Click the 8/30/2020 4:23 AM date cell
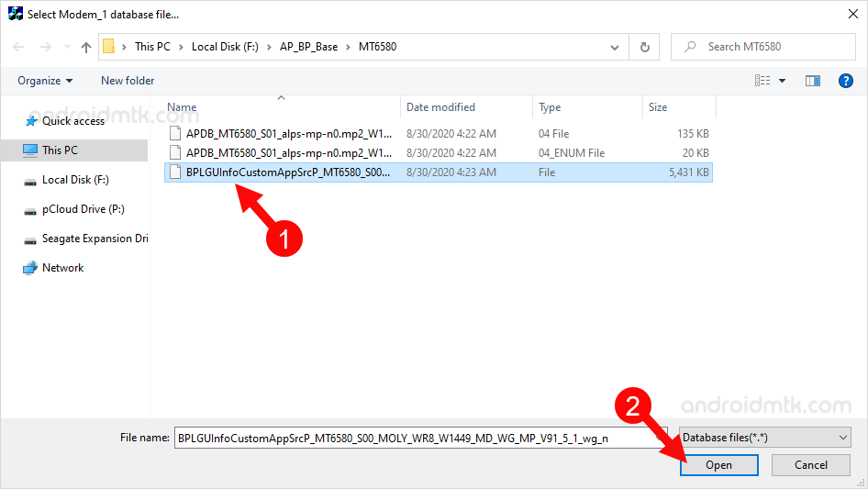Viewport: 868px width, 489px height. click(x=451, y=172)
